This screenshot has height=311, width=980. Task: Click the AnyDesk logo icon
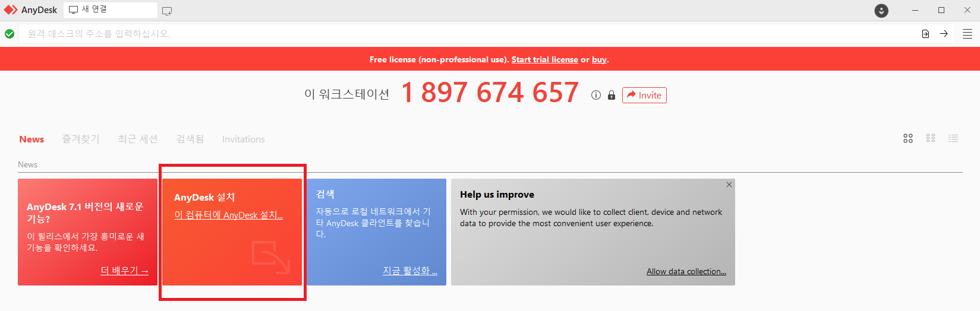pyautogui.click(x=11, y=10)
